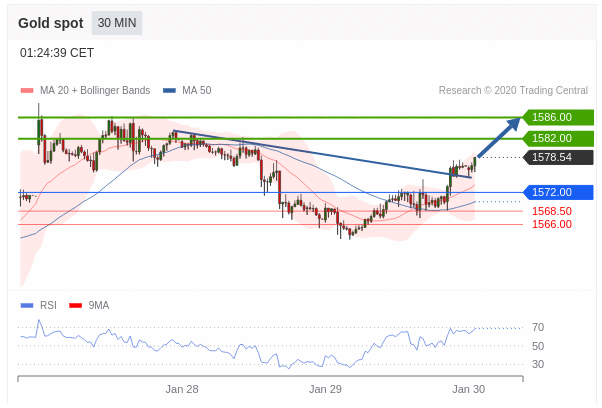Select the 1586.00 resistance price tag
The width and height of the screenshot is (602, 408).
click(x=558, y=117)
